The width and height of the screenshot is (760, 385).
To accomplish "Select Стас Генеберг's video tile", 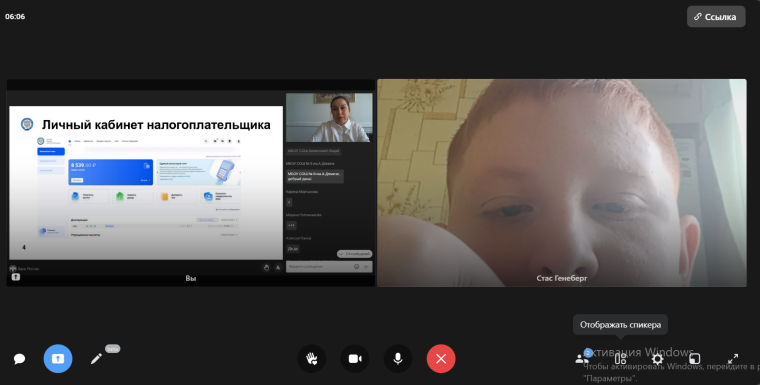I will pos(562,183).
